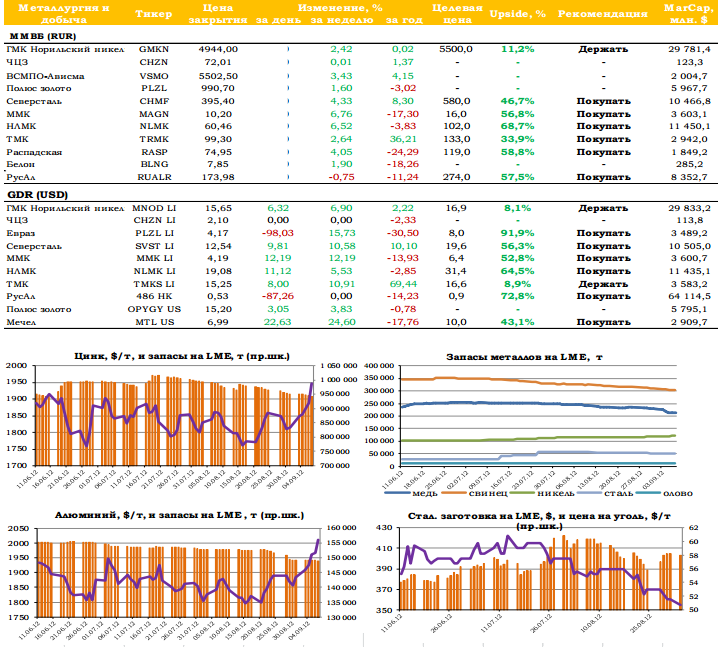Click the 64,5% upside value
Image resolution: width=718 pixels, height=649 pixels.
click(517, 271)
